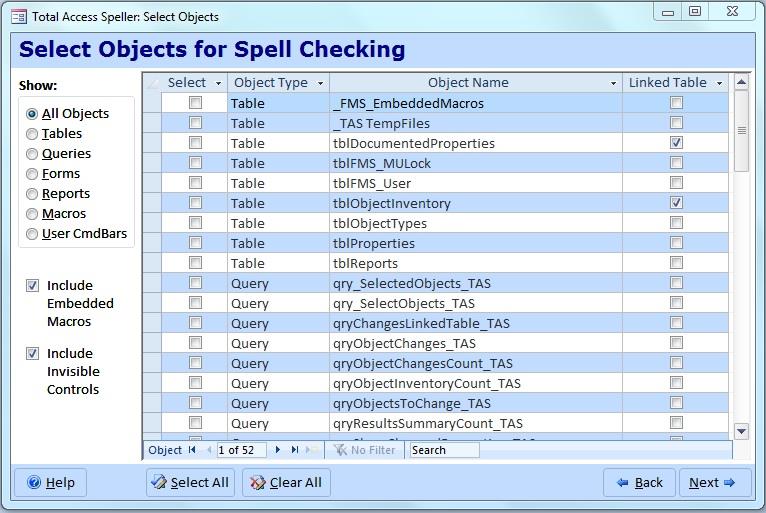Viewport: 766px width, 513px height.
Task: Check Select box for tblDocumentedProperties
Action: coord(195,143)
